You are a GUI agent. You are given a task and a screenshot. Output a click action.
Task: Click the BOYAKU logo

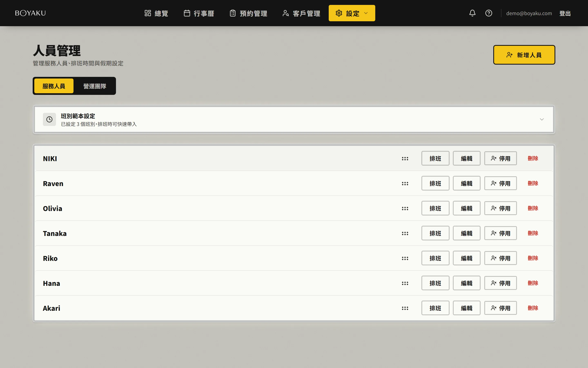(30, 13)
